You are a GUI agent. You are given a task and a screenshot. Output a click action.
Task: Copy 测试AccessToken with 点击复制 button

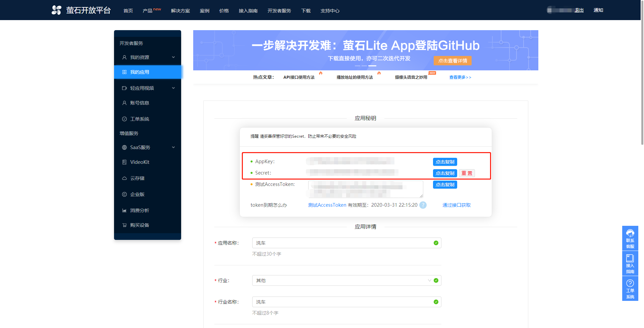tap(445, 185)
